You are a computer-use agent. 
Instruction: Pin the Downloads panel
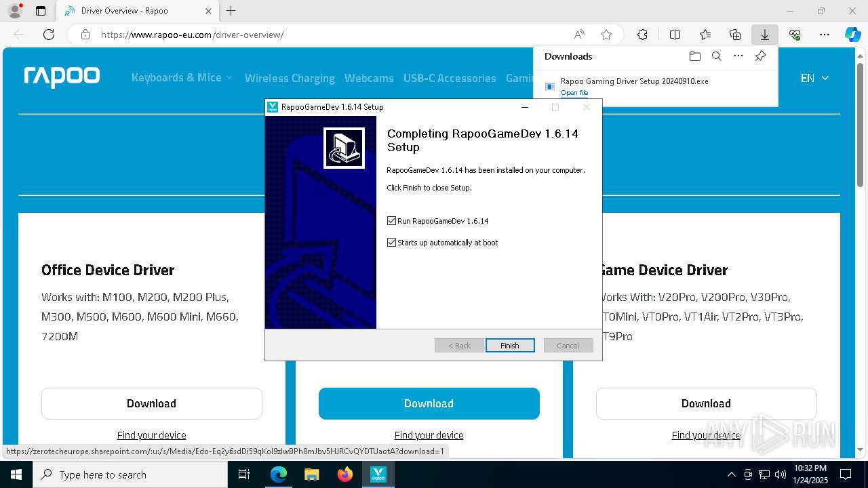click(760, 56)
